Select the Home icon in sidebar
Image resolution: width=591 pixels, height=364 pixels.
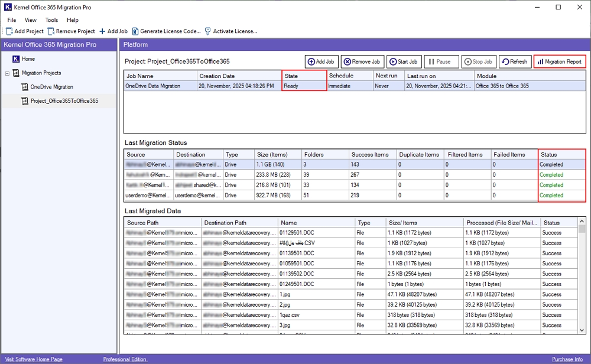click(x=16, y=59)
